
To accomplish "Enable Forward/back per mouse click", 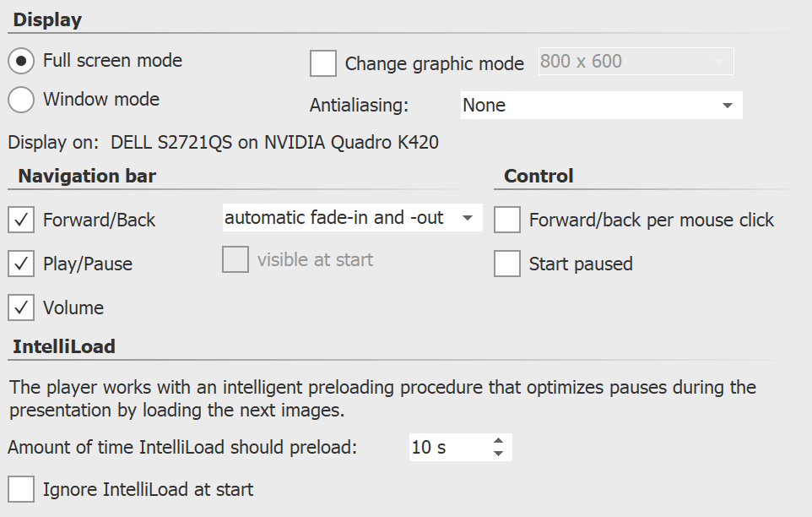I will coord(506,220).
